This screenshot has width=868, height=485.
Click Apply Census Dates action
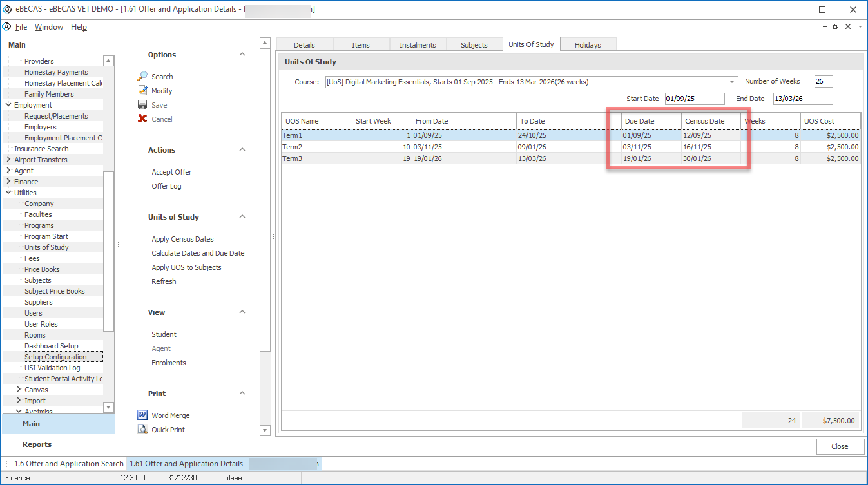point(182,239)
